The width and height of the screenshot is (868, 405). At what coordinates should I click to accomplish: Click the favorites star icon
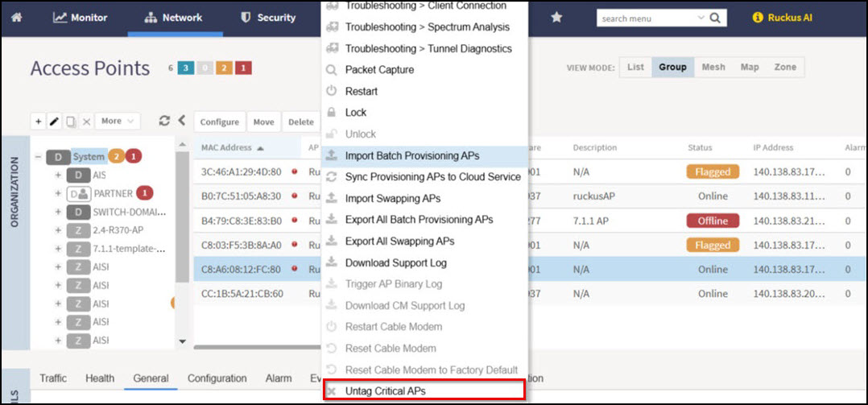coord(556,18)
